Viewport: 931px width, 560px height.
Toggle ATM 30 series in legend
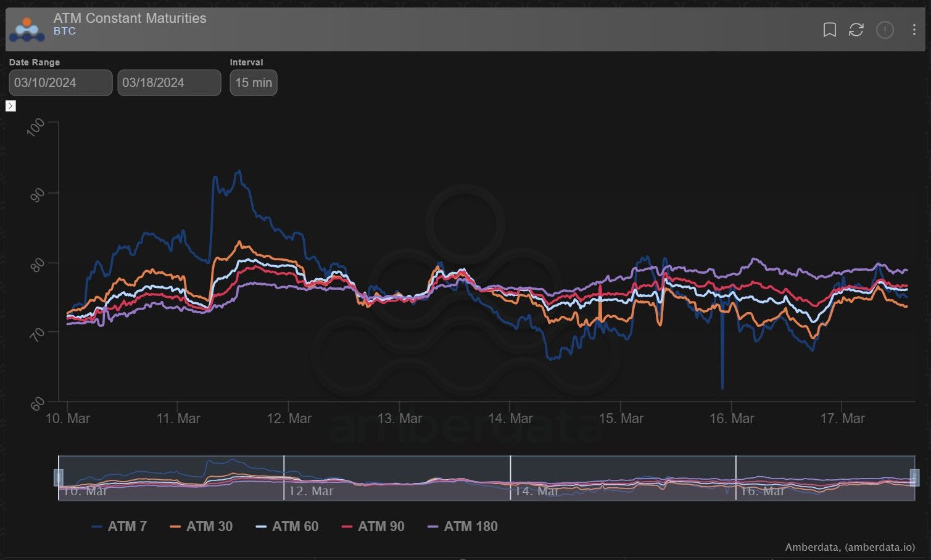(x=202, y=527)
